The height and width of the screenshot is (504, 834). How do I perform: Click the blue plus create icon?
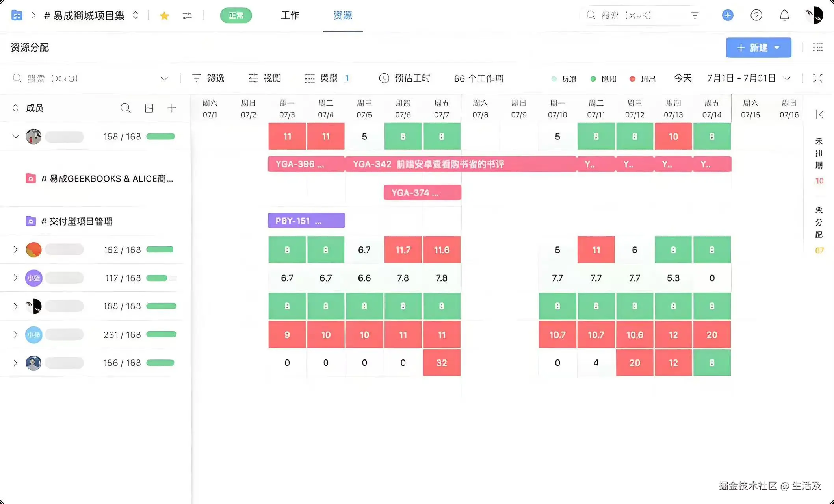[x=727, y=15]
